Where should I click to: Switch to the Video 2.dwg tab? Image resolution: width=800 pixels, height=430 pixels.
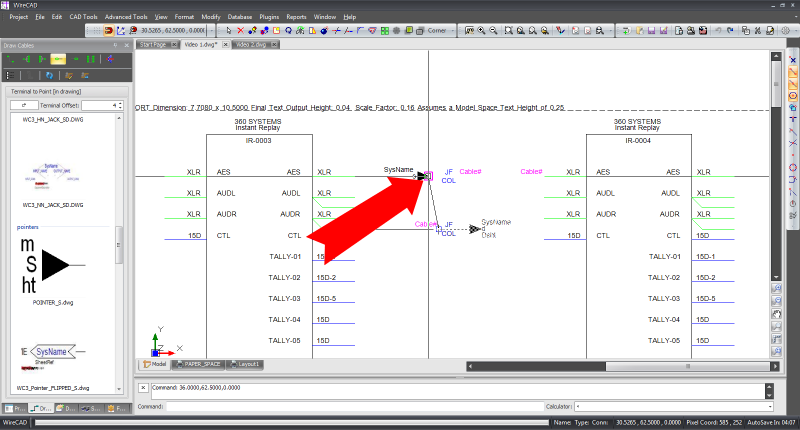[x=251, y=45]
